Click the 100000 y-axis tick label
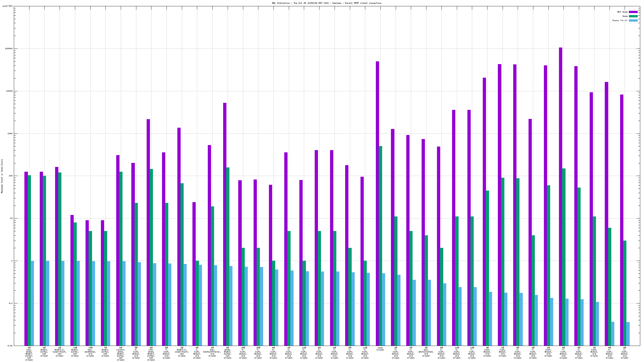The height and width of the screenshot is (362, 644). (9, 49)
